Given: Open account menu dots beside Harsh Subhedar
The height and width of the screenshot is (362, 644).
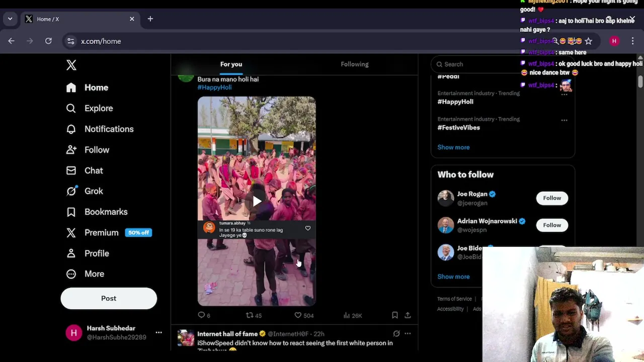Looking at the screenshot, I should point(158,332).
